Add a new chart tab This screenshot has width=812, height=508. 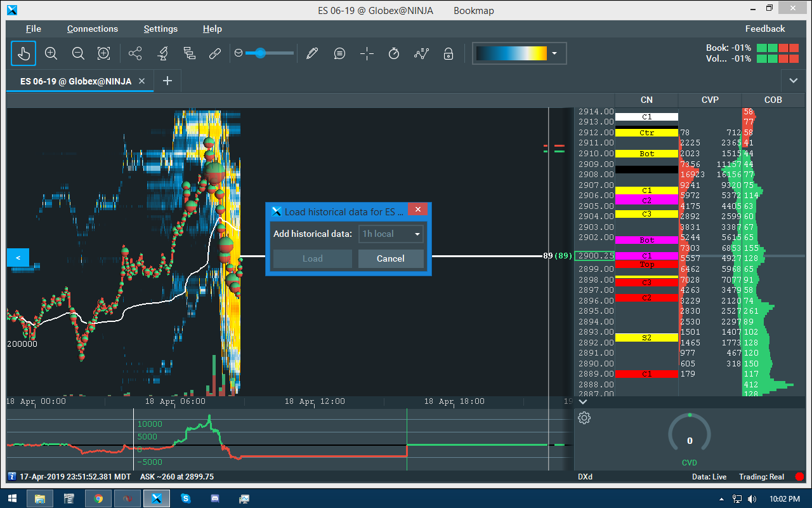pyautogui.click(x=167, y=81)
